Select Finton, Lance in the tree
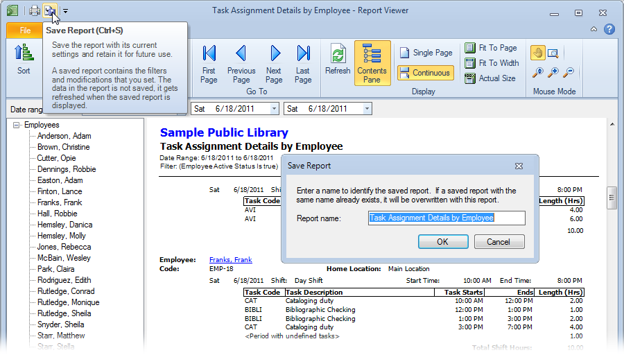This screenshot has height=364, width=624. [x=60, y=192]
